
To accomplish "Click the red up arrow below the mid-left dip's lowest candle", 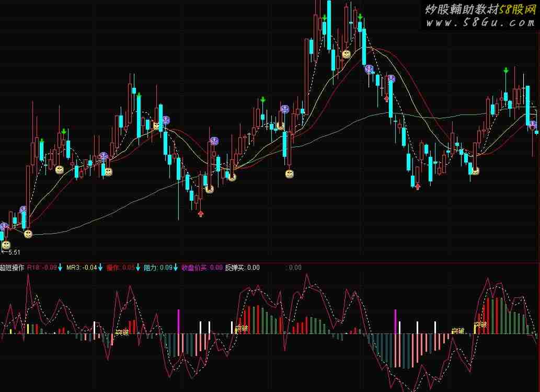I will [201, 214].
